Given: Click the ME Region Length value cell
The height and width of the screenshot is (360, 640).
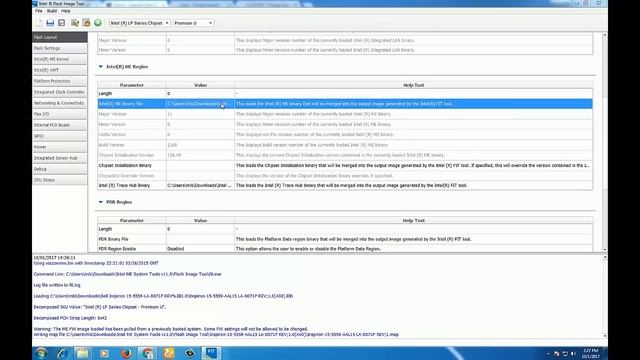Looking at the screenshot, I should pyautogui.click(x=200, y=93).
